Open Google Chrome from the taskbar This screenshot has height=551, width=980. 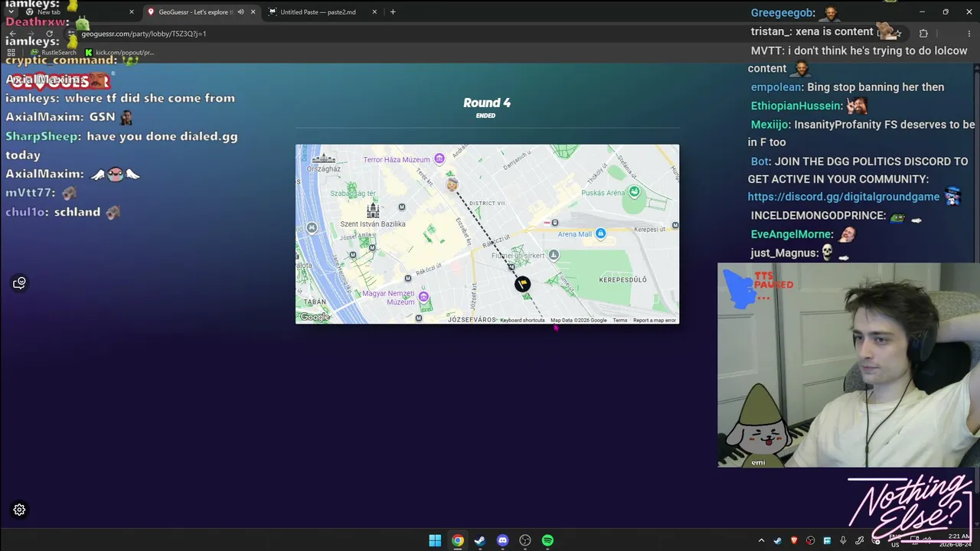457,540
